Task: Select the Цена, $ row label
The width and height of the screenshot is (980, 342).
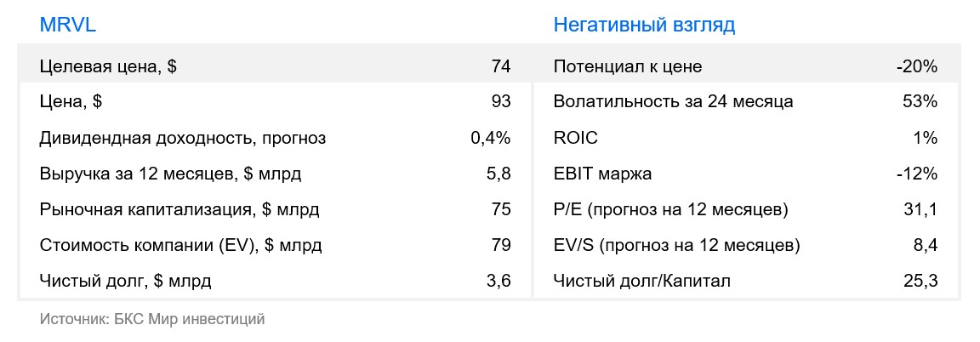Action: click(71, 102)
